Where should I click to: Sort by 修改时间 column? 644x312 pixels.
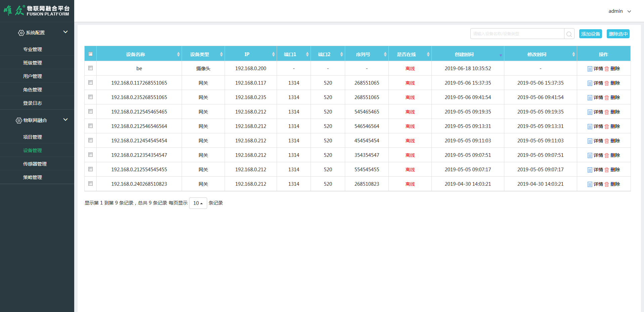pyautogui.click(x=541, y=54)
